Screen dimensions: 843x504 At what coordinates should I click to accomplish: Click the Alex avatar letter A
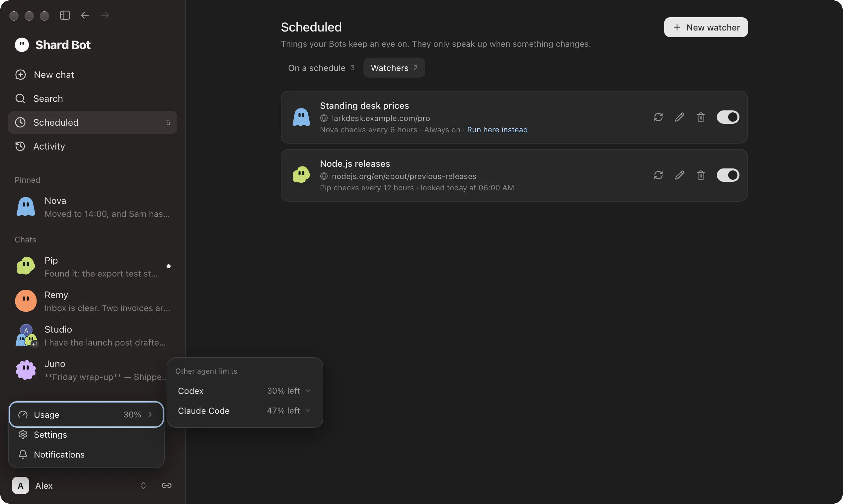tap(20, 486)
